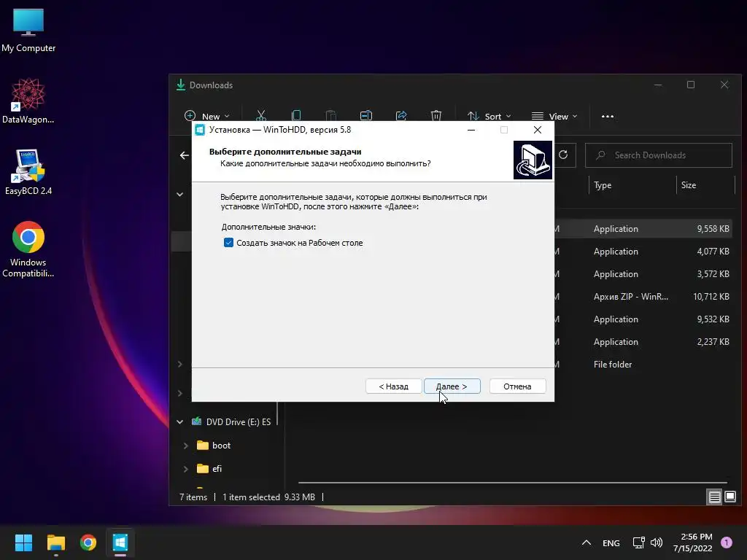
Task: Select the Архив ZIP - WinR... row
Action: pos(643,297)
